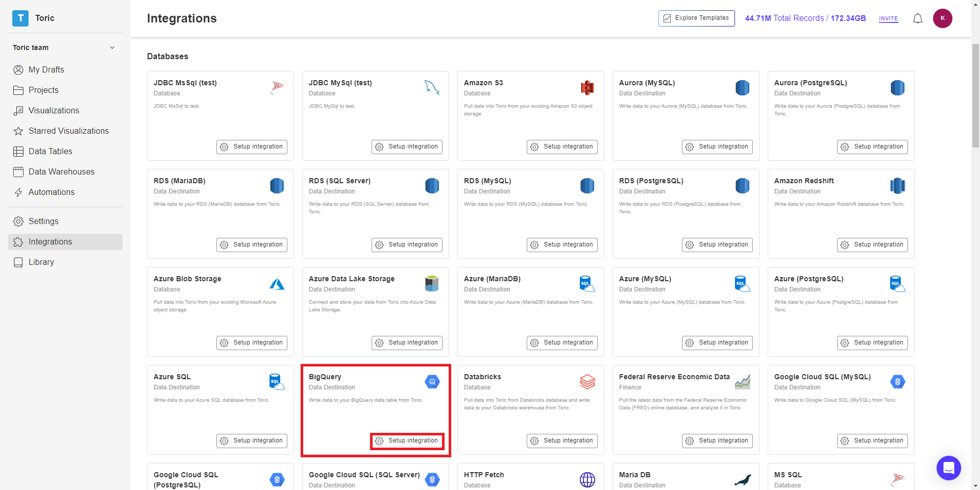Click the Azure Blob Storage triangle icon
This screenshot has width=980, height=490.
[x=277, y=283]
